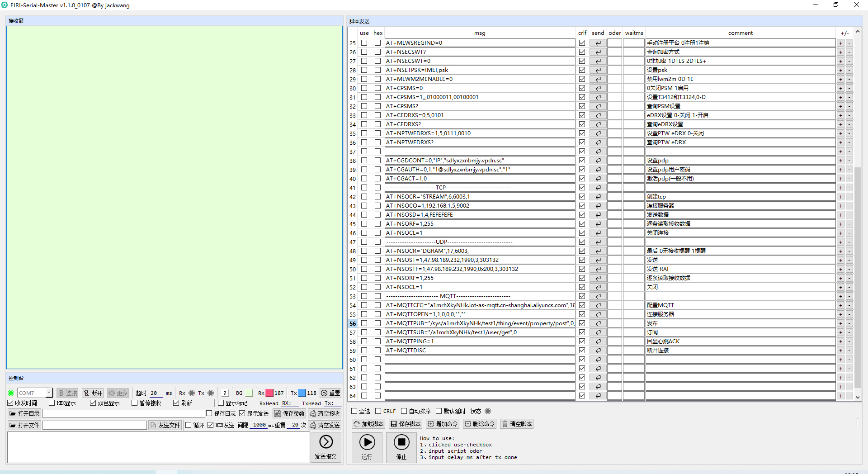Click the 发送报文 send message button
The height and width of the screenshot is (474, 868).
coord(325,447)
